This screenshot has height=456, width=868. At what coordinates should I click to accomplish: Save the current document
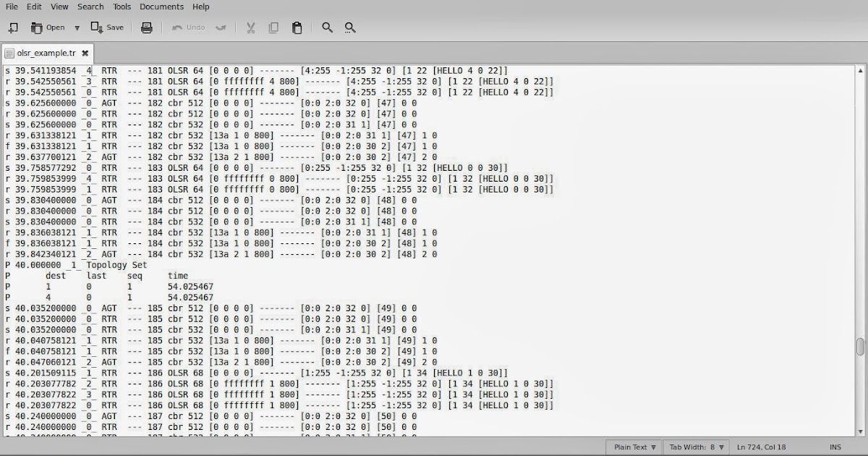107,27
